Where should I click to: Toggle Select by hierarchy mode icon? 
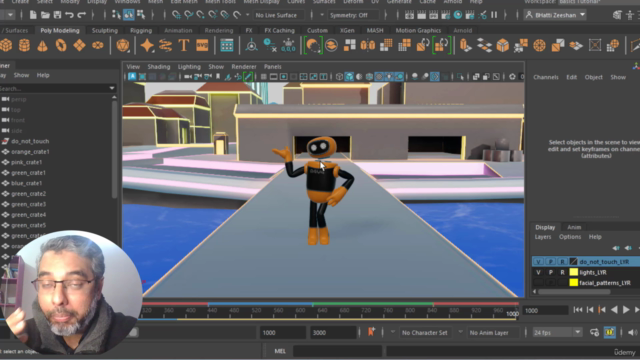click(116, 15)
